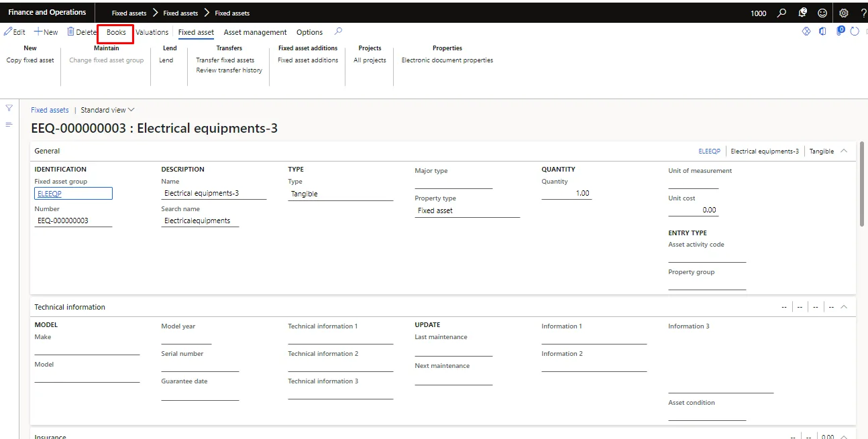
Task: Click the Unit cost field 0.00
Action: click(x=694, y=210)
